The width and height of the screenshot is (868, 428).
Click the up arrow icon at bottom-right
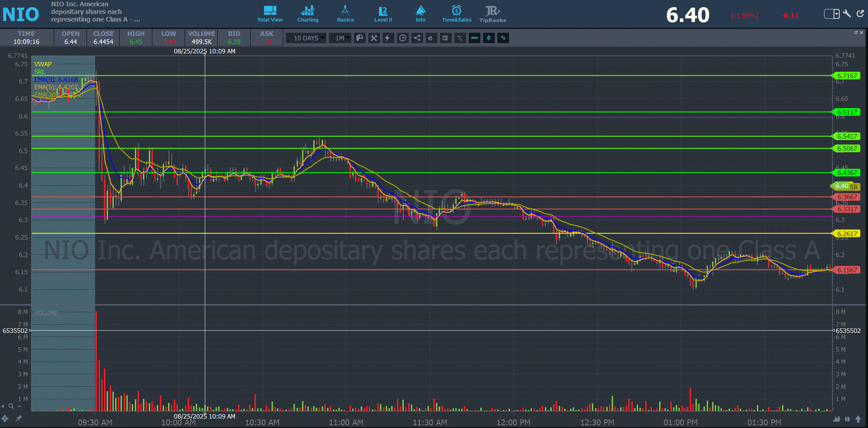pyautogui.click(x=858, y=419)
